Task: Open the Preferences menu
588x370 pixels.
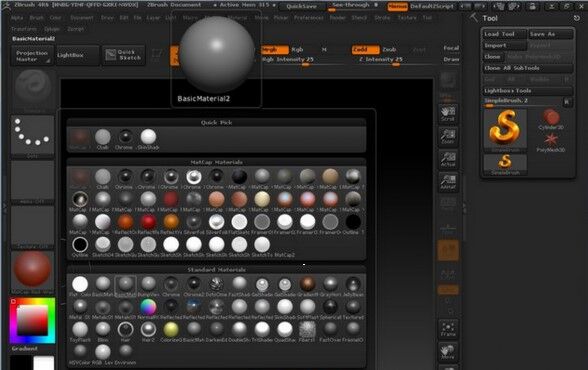Action: coord(308,18)
